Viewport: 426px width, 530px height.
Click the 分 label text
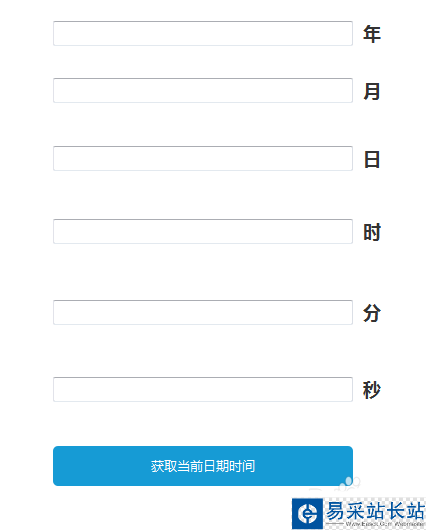[372, 313]
